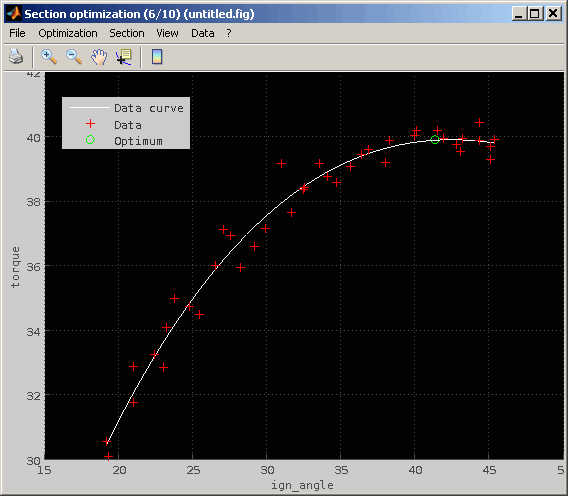The width and height of the screenshot is (568, 496).
Task: Open the ? help menu
Action: 229,33
